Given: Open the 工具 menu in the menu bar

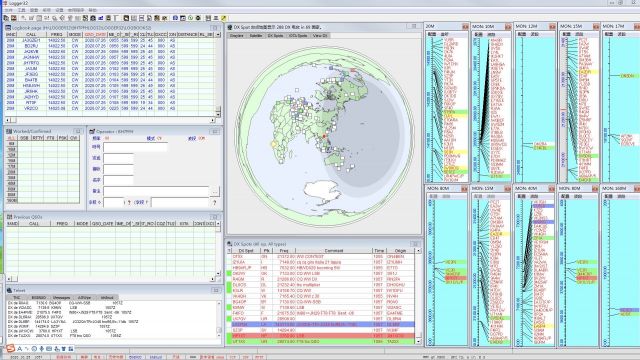Looking at the screenshot, I should pyautogui.click(x=22, y=10).
